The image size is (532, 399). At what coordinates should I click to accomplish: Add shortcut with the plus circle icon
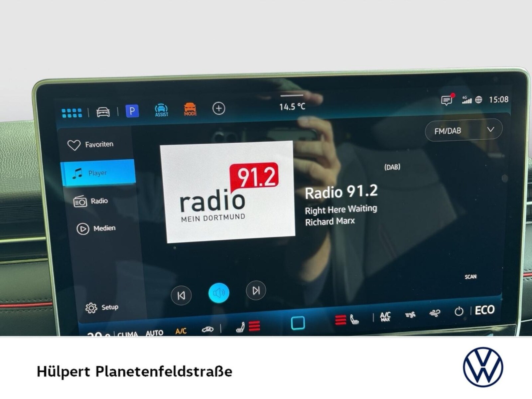click(x=219, y=108)
